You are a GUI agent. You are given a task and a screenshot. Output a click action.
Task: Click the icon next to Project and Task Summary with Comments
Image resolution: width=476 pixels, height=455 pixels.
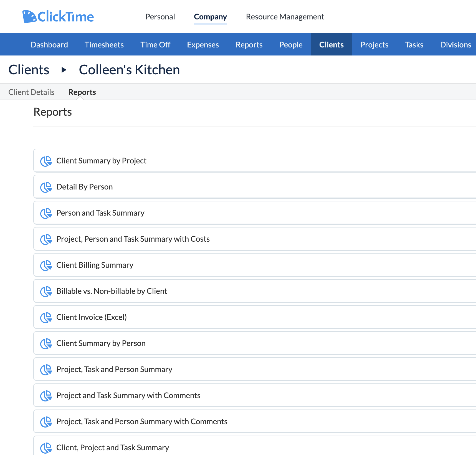click(x=46, y=396)
